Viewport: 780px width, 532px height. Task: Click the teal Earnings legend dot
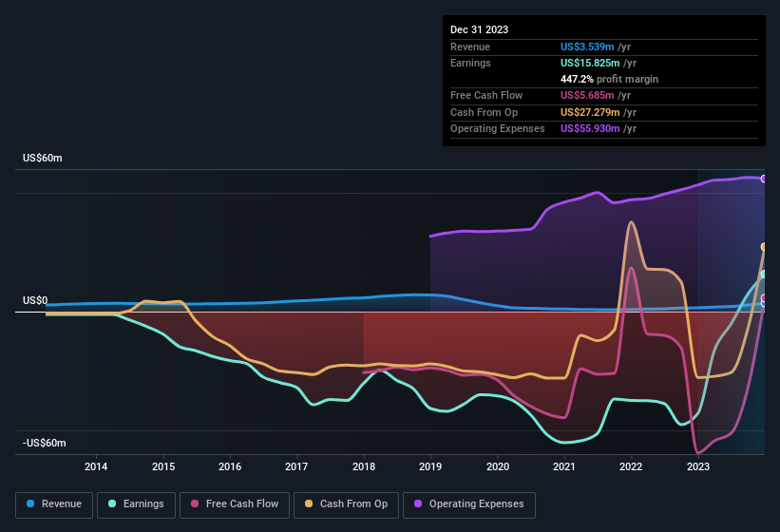113,504
